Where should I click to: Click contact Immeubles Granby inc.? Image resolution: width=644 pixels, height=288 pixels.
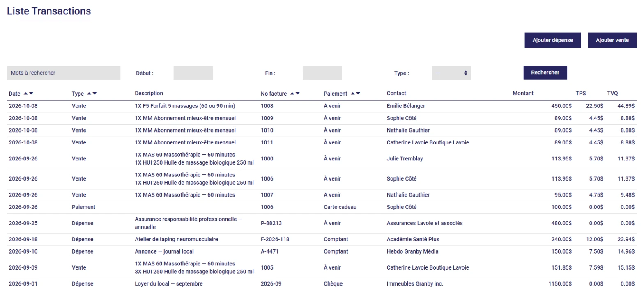tap(415, 284)
